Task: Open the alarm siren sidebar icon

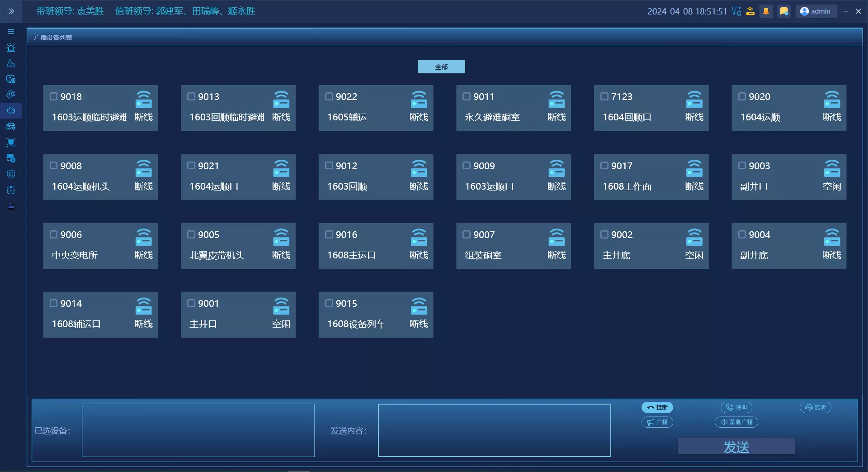Action: [x=11, y=48]
